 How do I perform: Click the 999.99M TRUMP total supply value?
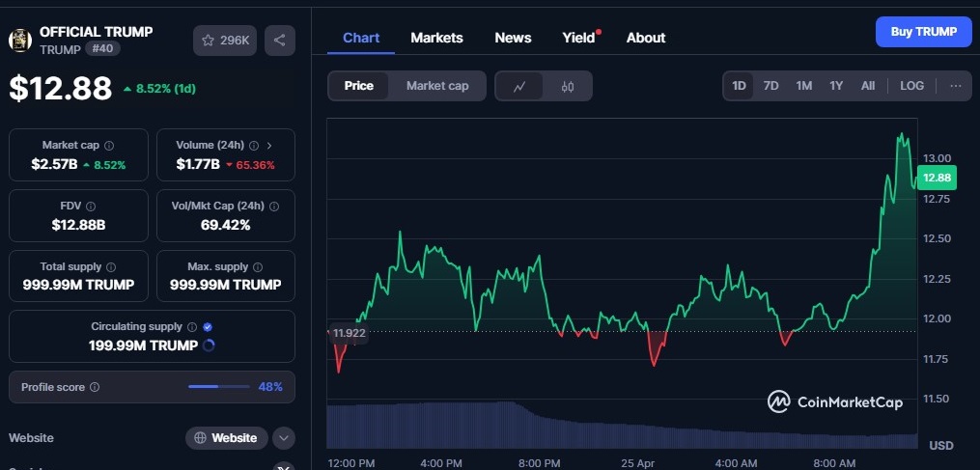click(x=78, y=285)
